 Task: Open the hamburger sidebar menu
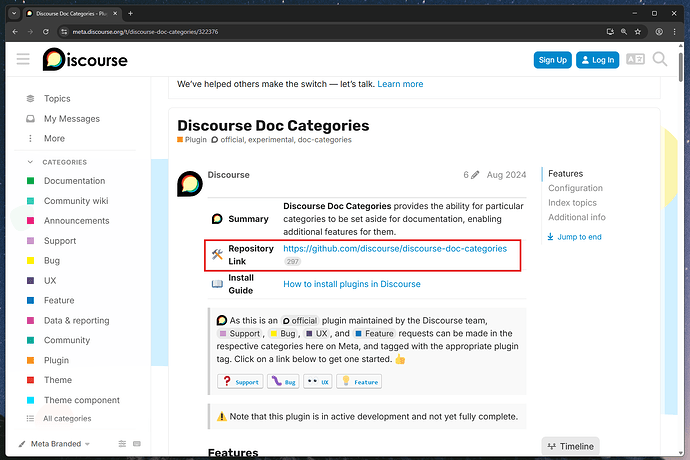coord(23,59)
